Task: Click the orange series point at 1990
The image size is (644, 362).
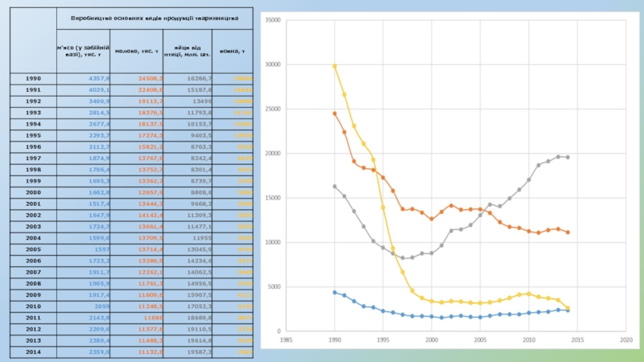Action: coord(335,113)
